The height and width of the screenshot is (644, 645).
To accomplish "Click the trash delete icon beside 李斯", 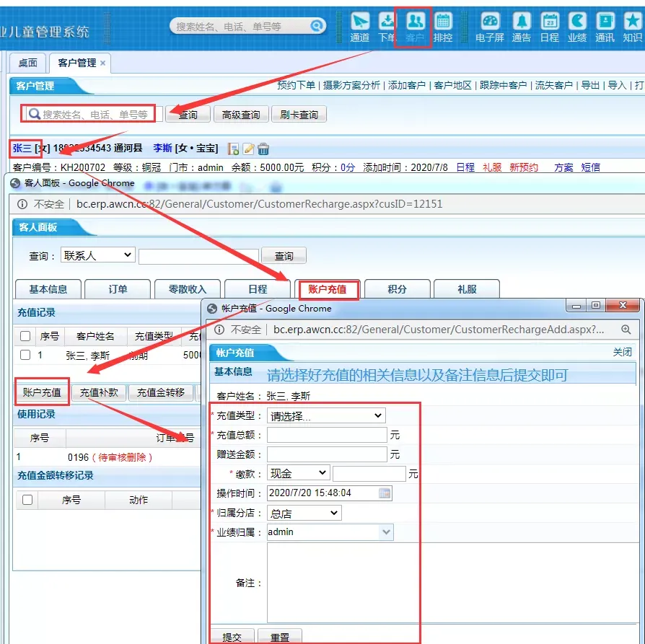I will pyautogui.click(x=263, y=149).
